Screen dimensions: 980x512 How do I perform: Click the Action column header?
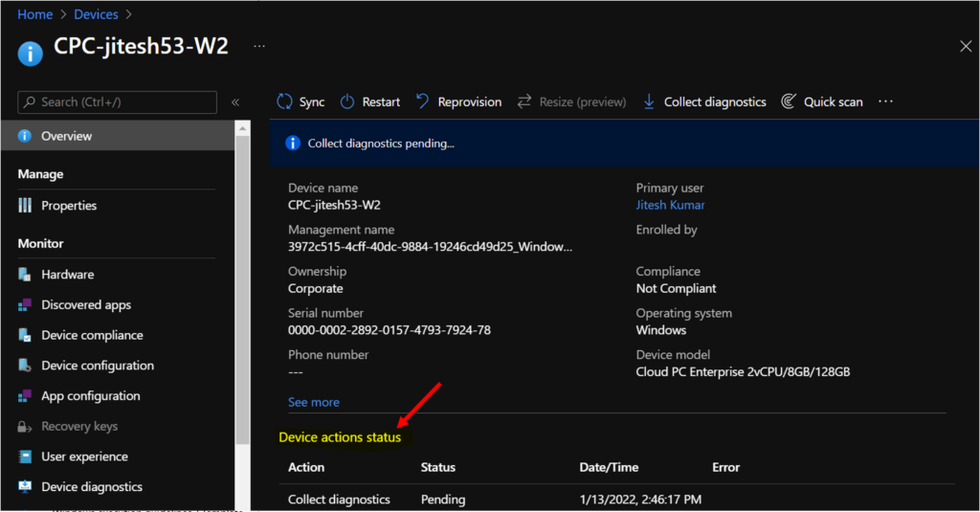306,467
